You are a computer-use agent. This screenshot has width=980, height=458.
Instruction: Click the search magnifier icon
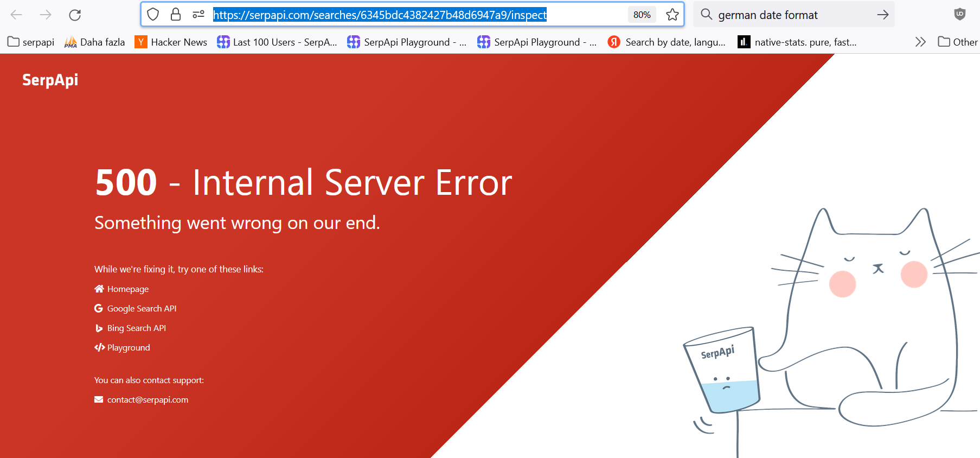click(x=706, y=15)
